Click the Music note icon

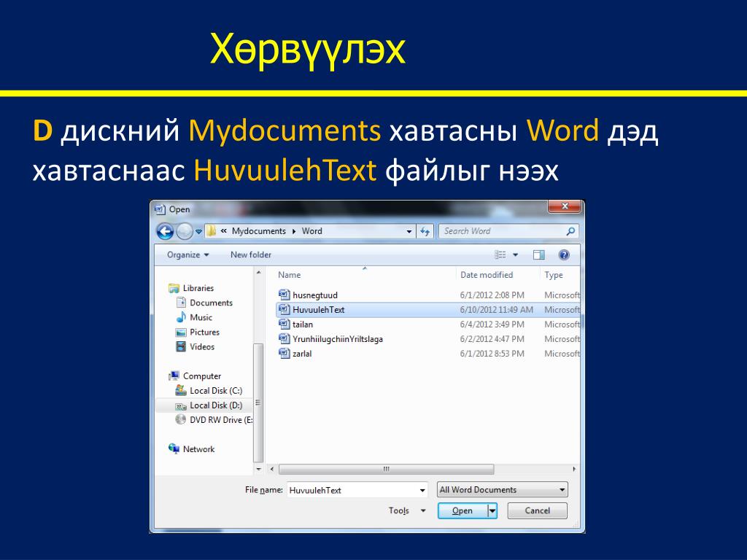click(181, 317)
